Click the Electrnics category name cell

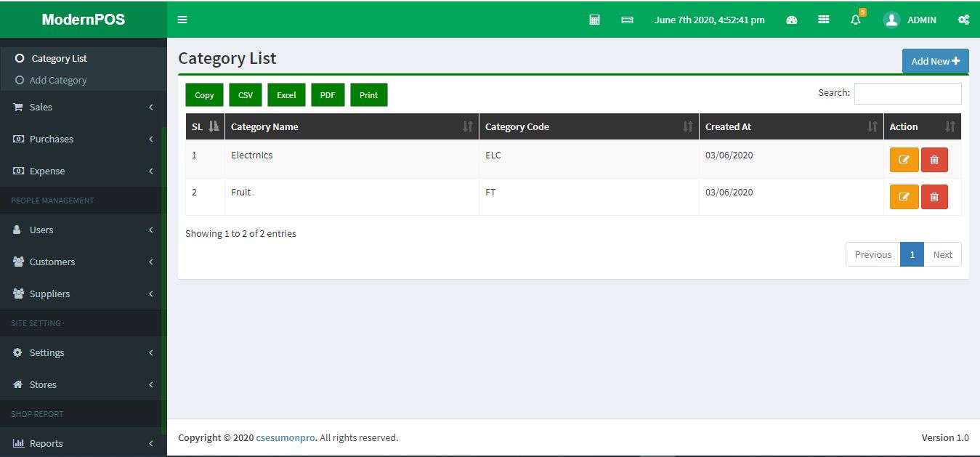(x=352, y=159)
